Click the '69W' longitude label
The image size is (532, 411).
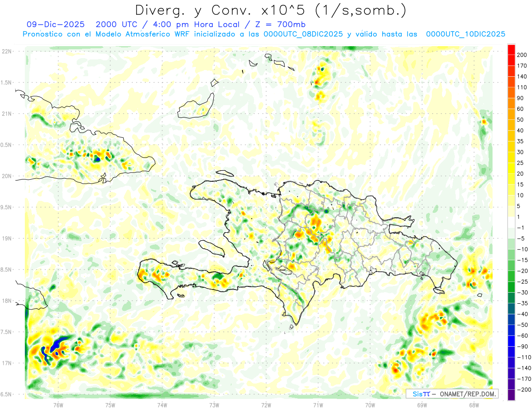(422, 405)
